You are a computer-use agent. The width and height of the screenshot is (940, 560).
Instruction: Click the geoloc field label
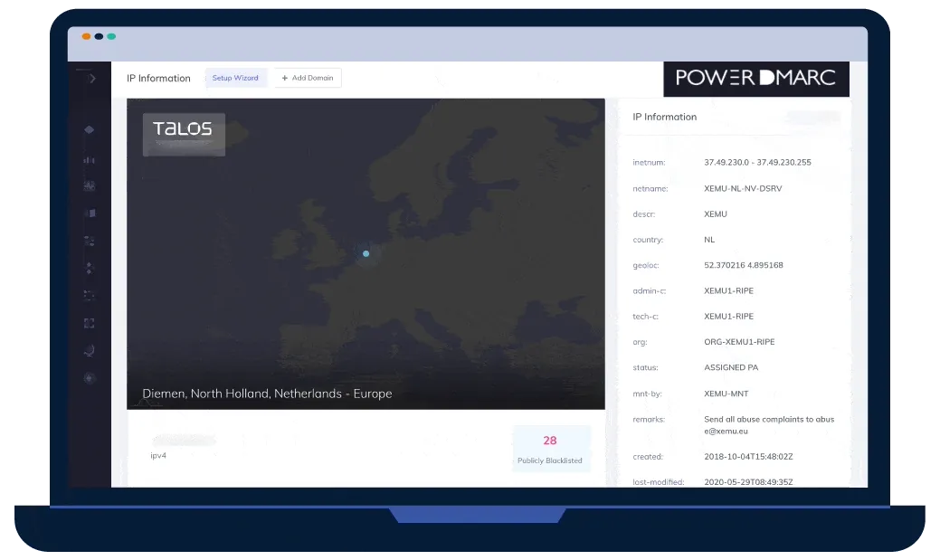coord(646,265)
